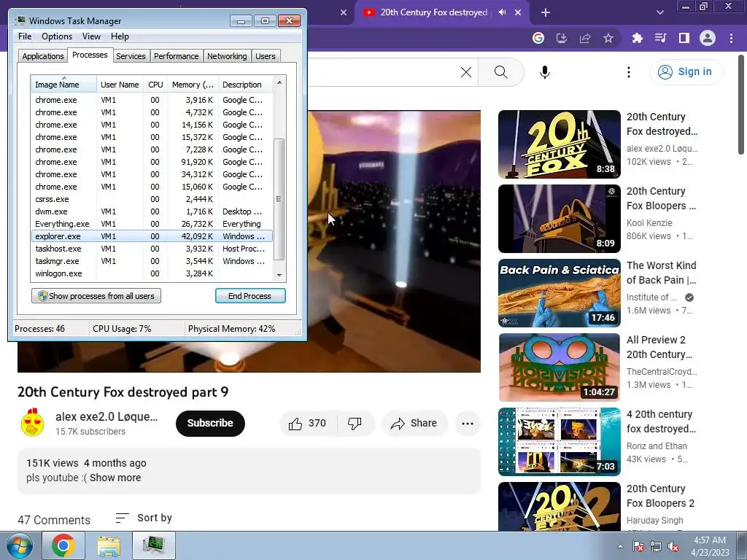Open Task Manager File menu
Image resolution: width=747 pixels, height=560 pixels.
point(25,36)
